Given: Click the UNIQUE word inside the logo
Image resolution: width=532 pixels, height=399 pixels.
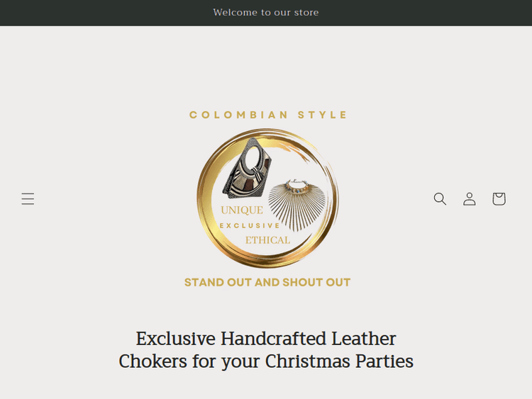Looking at the screenshot, I should click(242, 210).
